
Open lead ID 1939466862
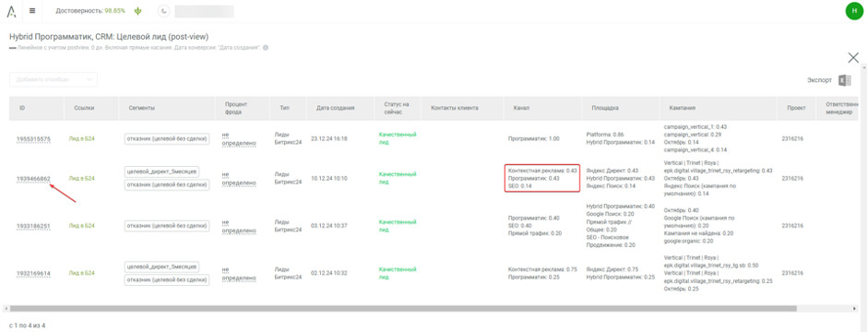click(33, 179)
